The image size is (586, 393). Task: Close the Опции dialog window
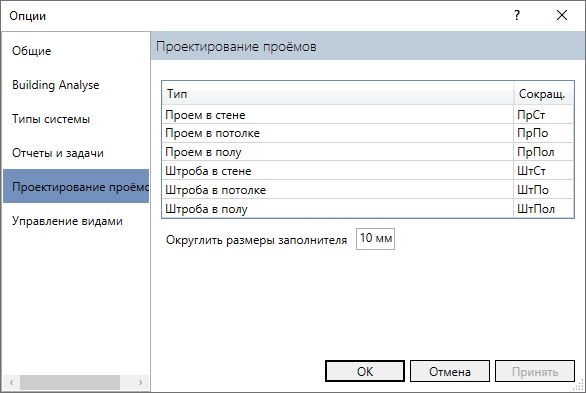tap(562, 16)
